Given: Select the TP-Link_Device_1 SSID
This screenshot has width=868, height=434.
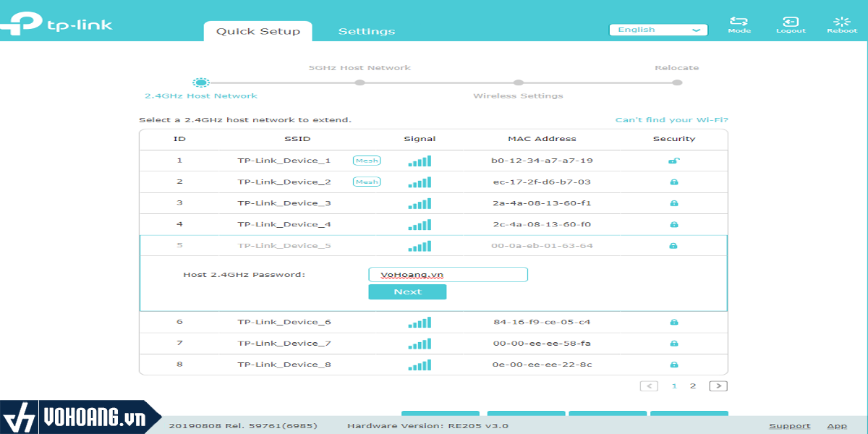Looking at the screenshot, I should click(x=284, y=161).
